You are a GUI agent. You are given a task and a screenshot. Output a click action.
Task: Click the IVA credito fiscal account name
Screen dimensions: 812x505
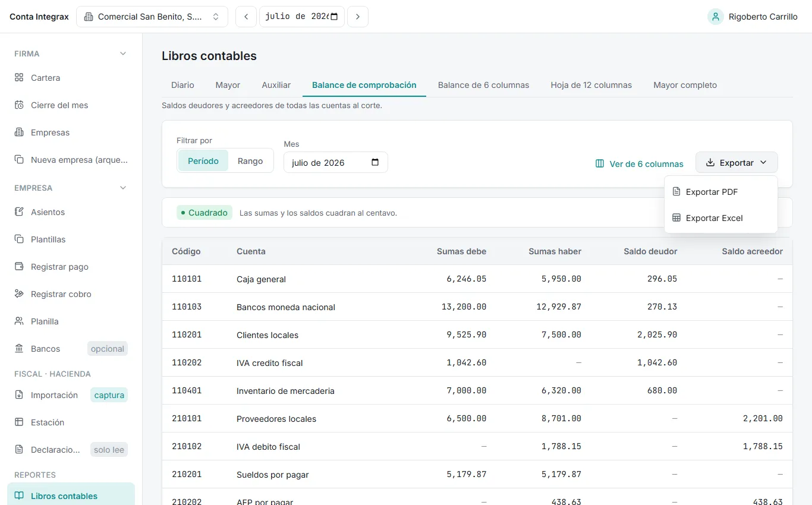270,363
